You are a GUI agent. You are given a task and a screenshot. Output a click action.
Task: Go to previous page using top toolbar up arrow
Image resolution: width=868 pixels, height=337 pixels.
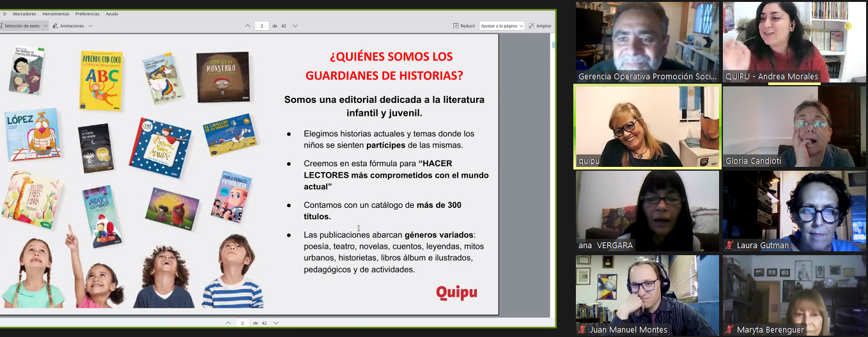click(x=248, y=26)
